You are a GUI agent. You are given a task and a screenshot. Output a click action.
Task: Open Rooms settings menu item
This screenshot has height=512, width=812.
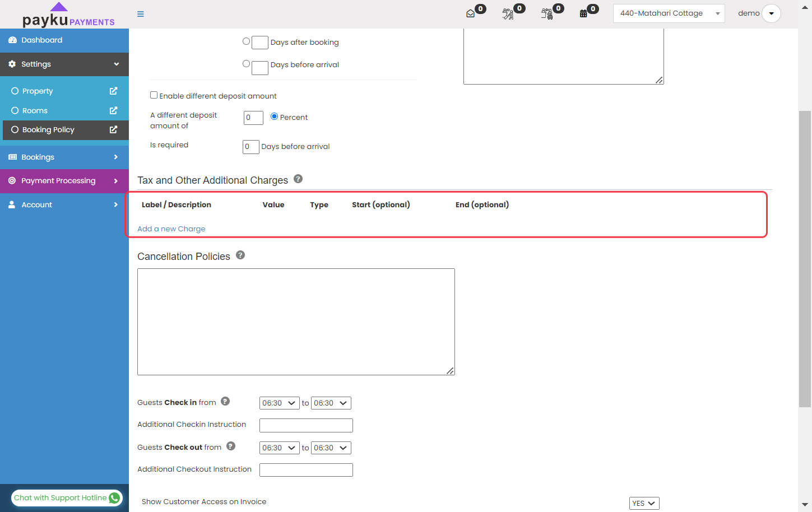pos(64,110)
